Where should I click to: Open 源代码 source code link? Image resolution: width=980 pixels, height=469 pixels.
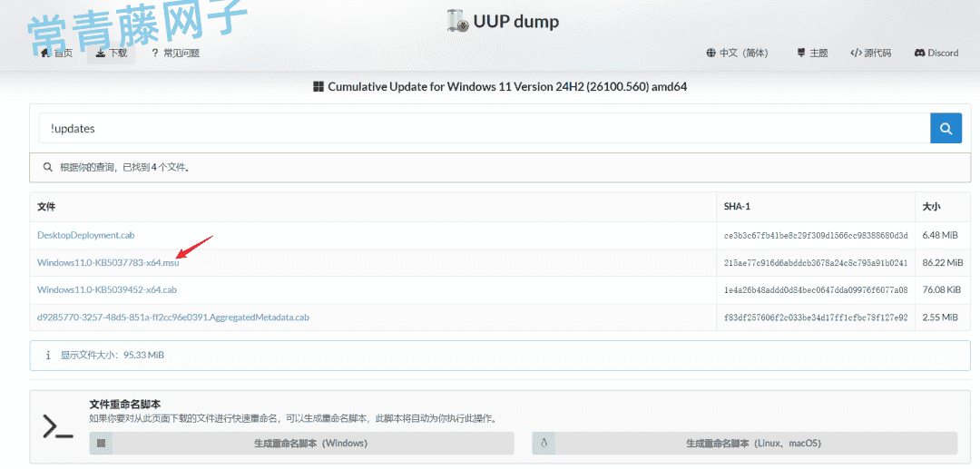click(x=870, y=54)
